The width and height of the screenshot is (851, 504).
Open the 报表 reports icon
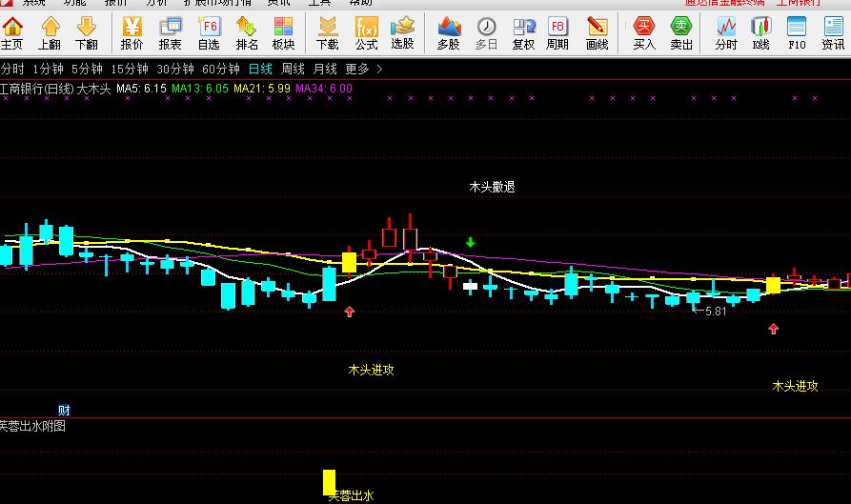click(x=171, y=33)
